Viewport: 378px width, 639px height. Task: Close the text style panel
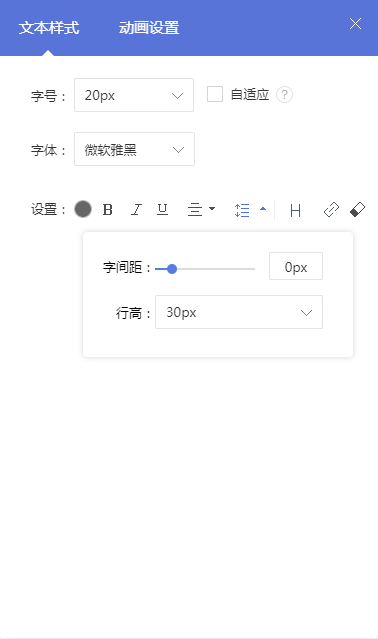(x=355, y=24)
